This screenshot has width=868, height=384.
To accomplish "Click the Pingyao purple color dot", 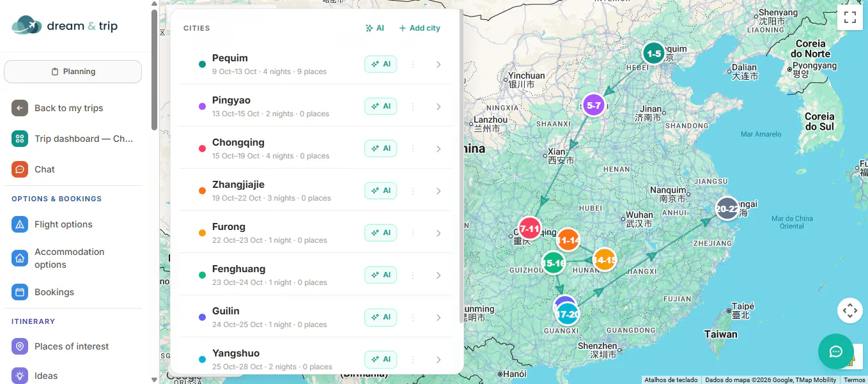I will [202, 107].
